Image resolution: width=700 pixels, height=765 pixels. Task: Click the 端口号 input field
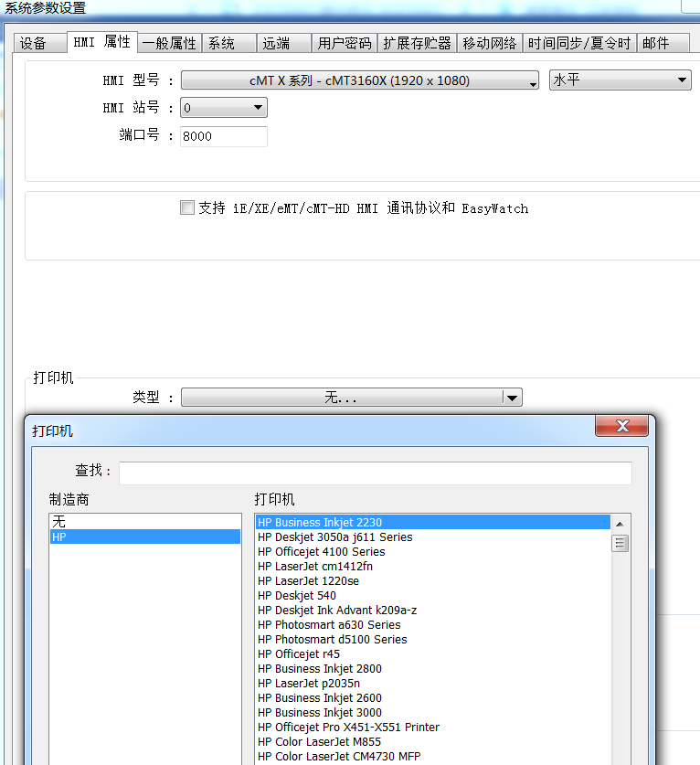[224, 136]
